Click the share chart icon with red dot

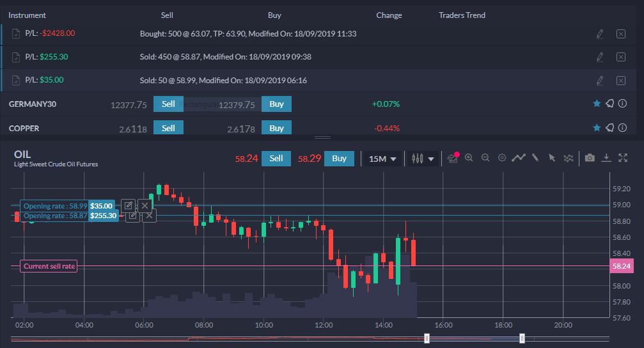(x=453, y=158)
